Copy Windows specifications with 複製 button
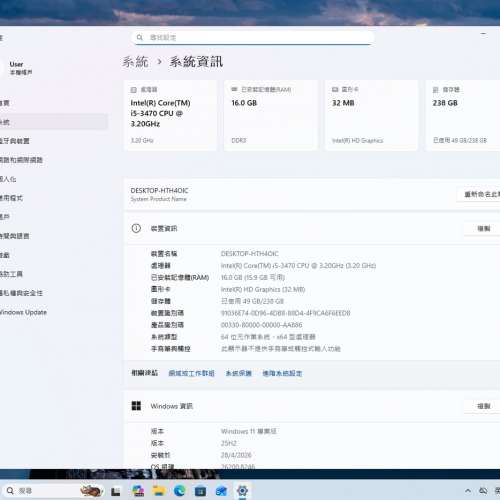This screenshot has height=500, width=500. (x=483, y=406)
